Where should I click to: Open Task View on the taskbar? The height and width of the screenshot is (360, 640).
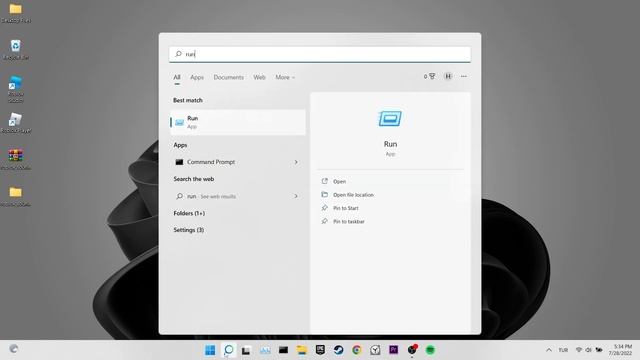(246, 350)
